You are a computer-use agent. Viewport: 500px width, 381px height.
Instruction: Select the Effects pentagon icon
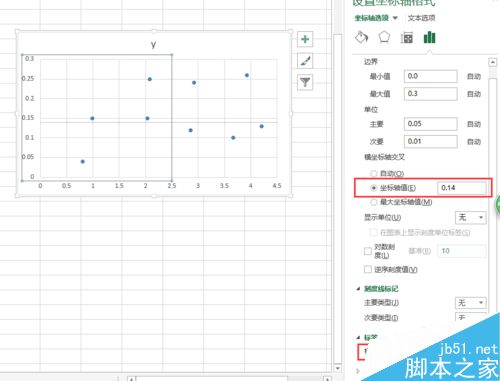(384, 37)
